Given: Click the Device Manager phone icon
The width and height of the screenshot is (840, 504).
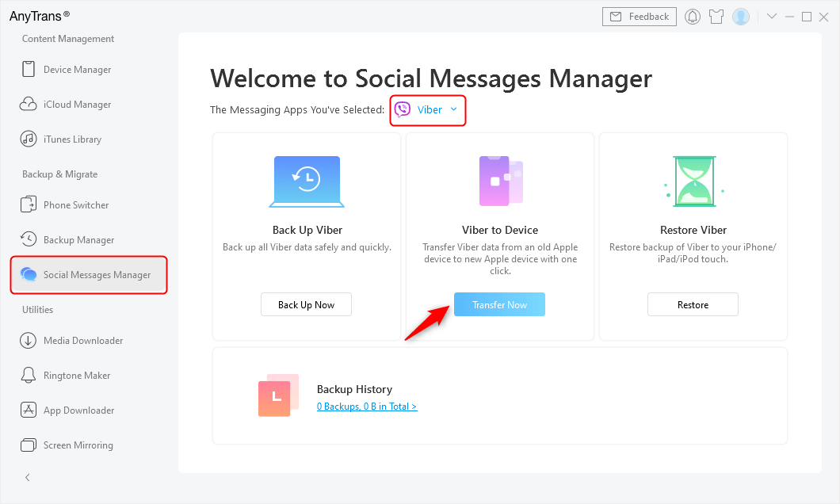Looking at the screenshot, I should 29,69.
